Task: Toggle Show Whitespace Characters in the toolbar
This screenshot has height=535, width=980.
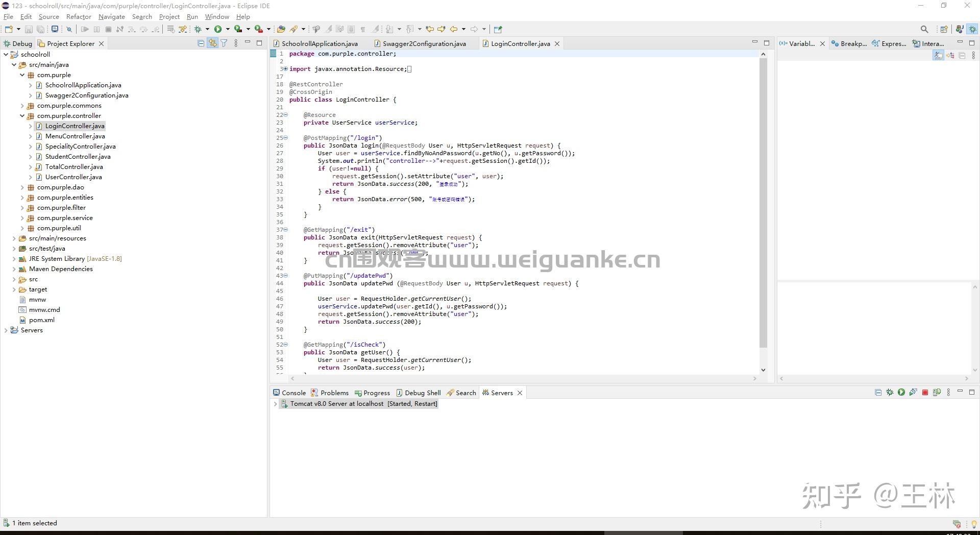Action: point(363,29)
